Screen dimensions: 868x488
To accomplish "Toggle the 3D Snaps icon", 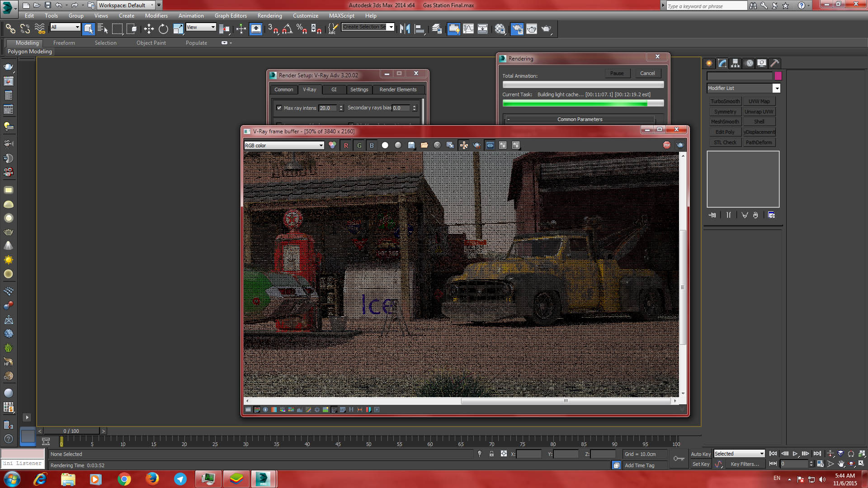I will click(x=273, y=29).
